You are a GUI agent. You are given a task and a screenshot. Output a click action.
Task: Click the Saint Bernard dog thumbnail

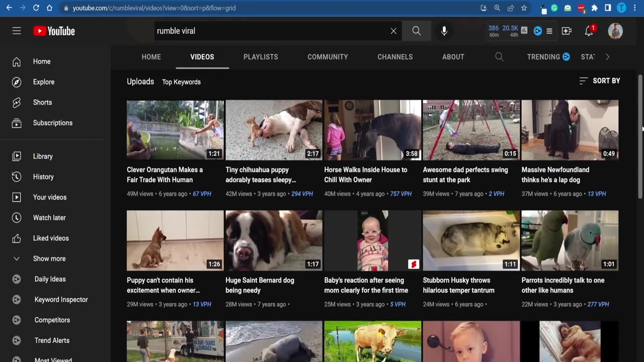(274, 240)
